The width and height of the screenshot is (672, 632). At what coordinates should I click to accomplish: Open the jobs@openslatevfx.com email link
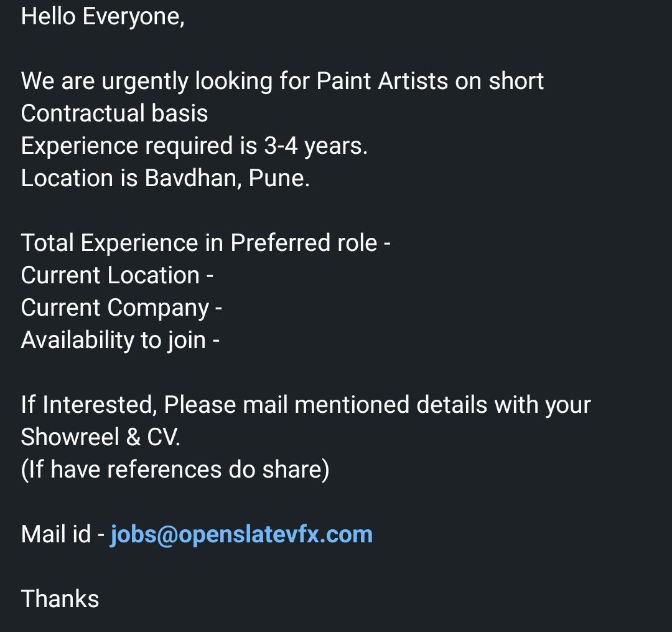pyautogui.click(x=241, y=534)
